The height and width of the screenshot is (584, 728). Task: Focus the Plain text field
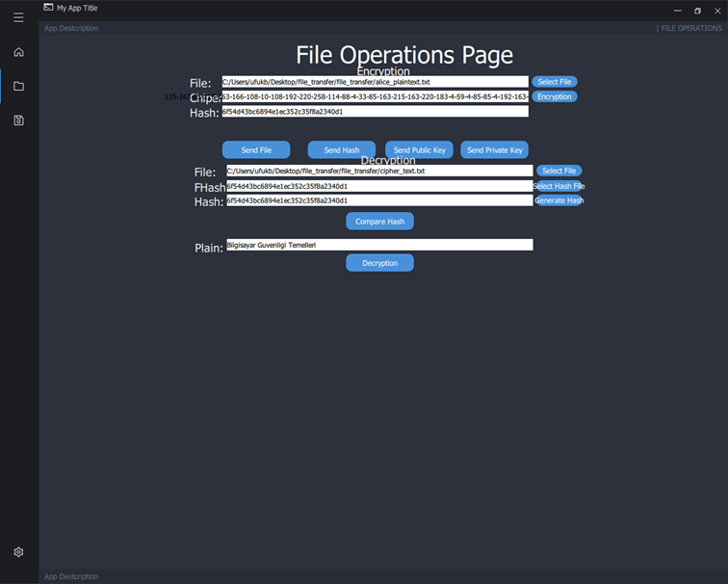coord(379,245)
